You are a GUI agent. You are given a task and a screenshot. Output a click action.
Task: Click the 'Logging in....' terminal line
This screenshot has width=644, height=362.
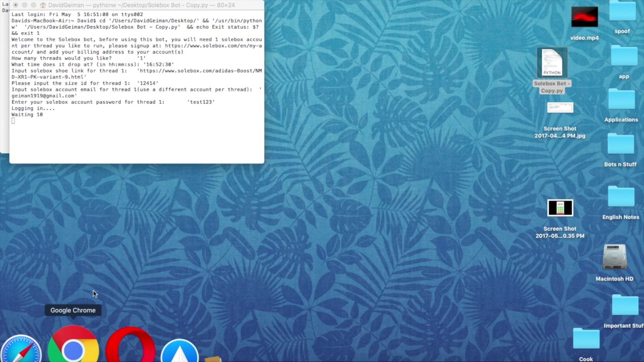coord(33,108)
